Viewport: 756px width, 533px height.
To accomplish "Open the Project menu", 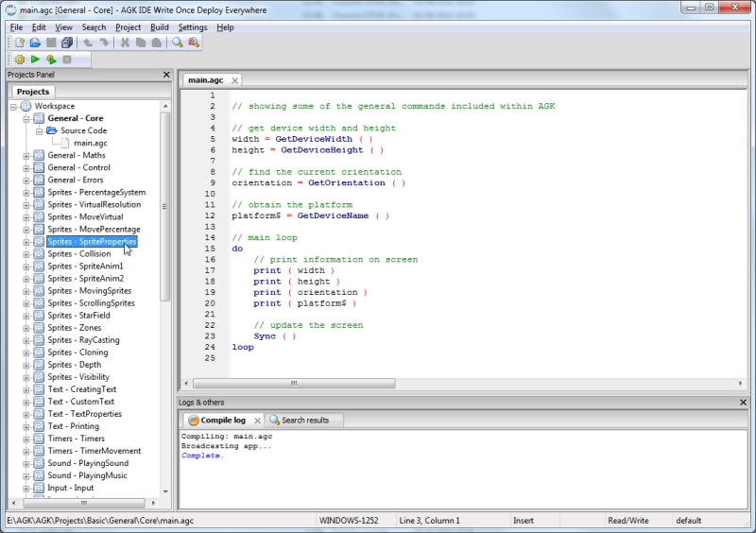I will (128, 27).
